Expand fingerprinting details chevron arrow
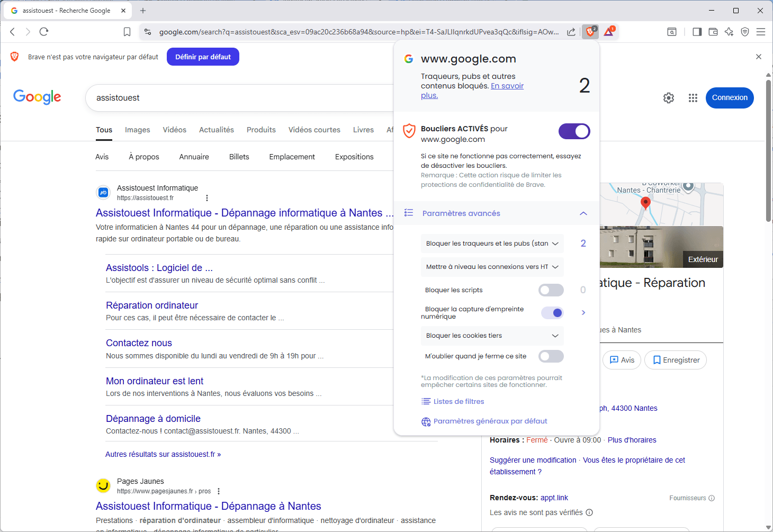This screenshot has height=532, width=773. tap(583, 313)
